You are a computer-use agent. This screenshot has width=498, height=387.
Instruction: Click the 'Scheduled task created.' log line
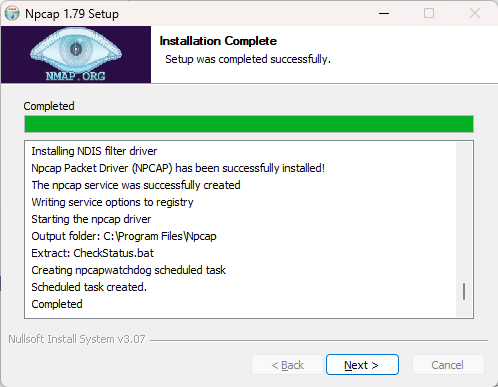click(89, 287)
